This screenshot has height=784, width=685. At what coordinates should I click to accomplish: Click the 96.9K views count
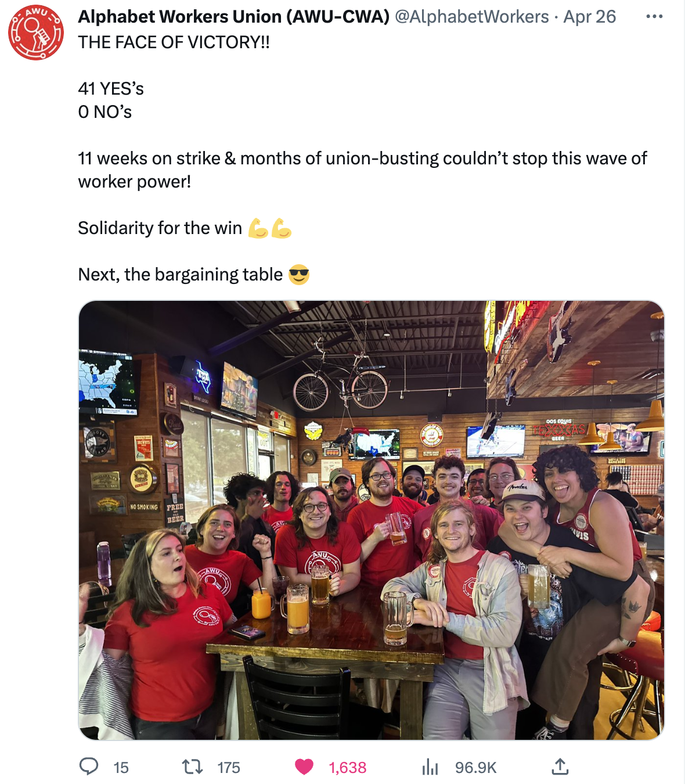click(476, 768)
